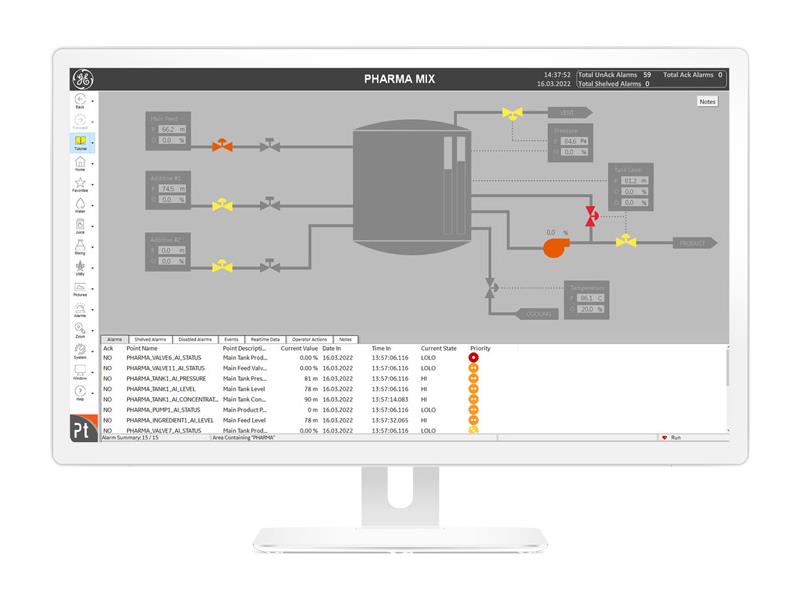This screenshot has width=800, height=600.
Task: Expand the Tutorial dropdown arrow
Action: [x=92, y=143]
